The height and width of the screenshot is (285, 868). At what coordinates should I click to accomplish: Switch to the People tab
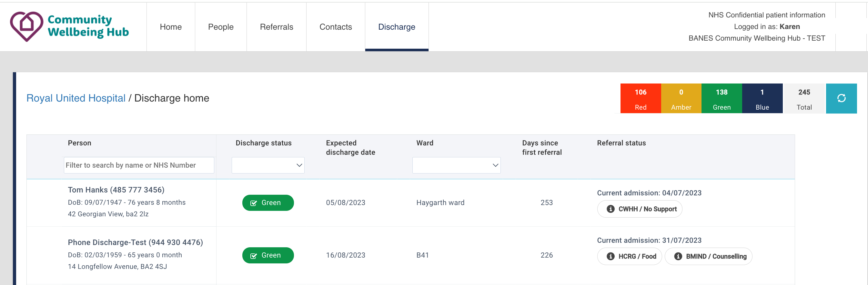[x=220, y=27]
